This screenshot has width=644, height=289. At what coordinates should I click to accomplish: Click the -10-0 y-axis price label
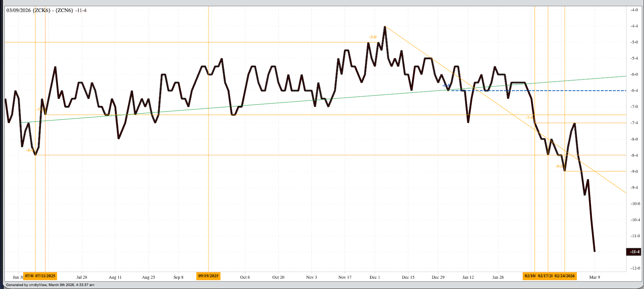[x=634, y=204]
